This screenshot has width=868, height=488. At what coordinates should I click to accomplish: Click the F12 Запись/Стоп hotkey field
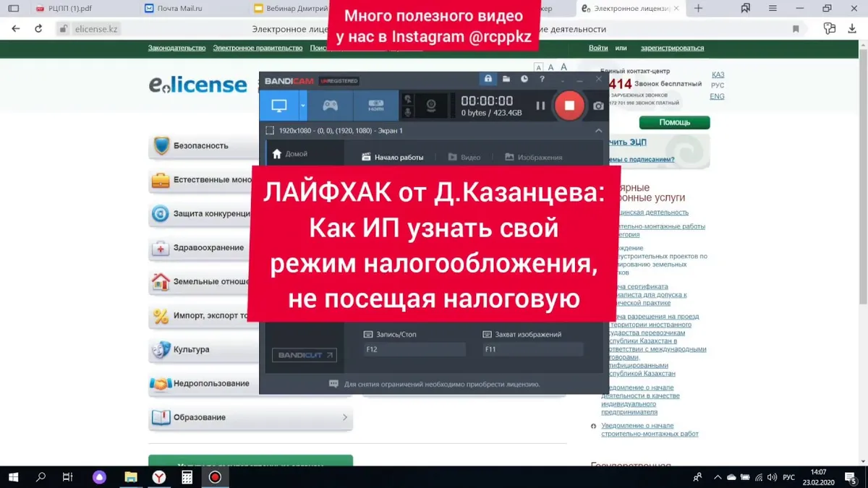click(414, 349)
